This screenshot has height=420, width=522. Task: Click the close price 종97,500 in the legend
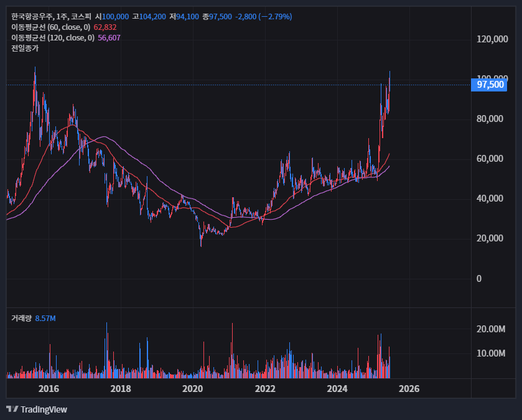click(x=217, y=17)
